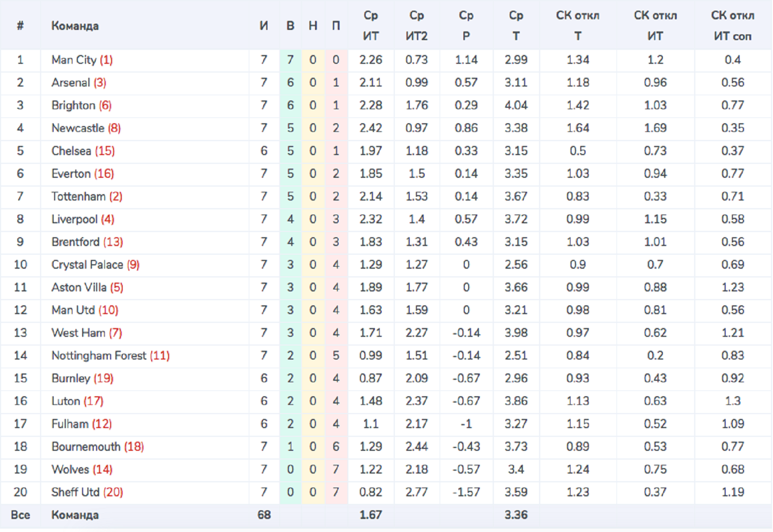
Task: Click the Sheff Utd team name
Action: tap(75, 491)
